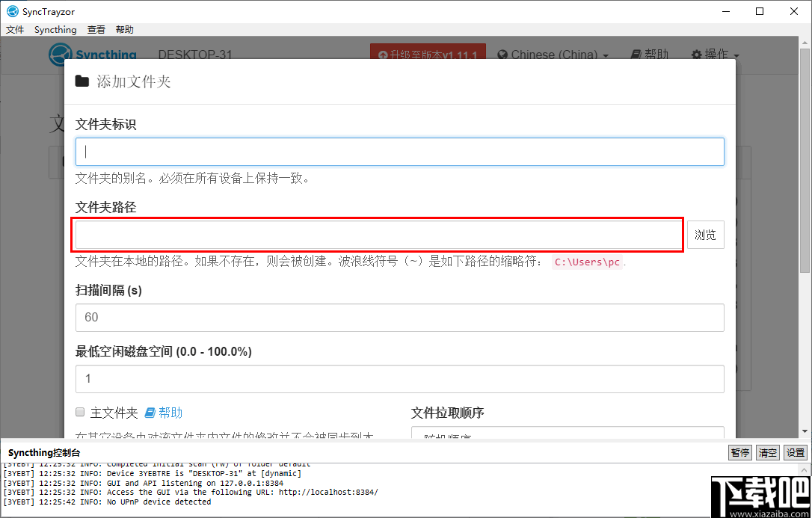Open the Syncthing menu
Screen dimensions: 812x518
click(55, 29)
